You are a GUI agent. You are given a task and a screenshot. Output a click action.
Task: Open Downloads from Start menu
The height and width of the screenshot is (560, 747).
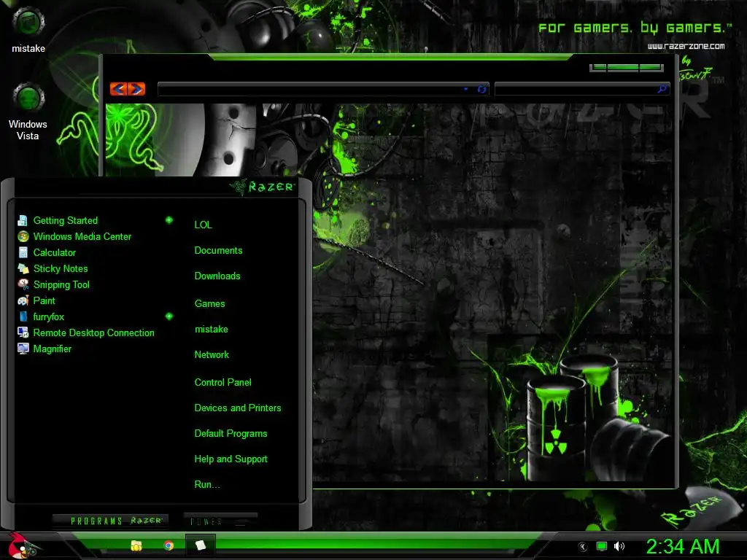(x=217, y=276)
